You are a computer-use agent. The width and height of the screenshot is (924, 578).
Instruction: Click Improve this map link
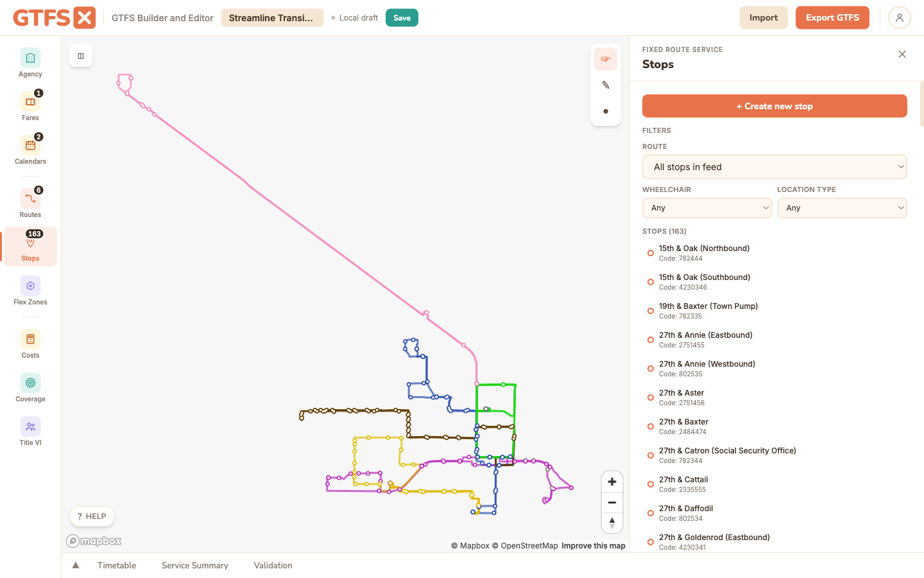point(594,546)
